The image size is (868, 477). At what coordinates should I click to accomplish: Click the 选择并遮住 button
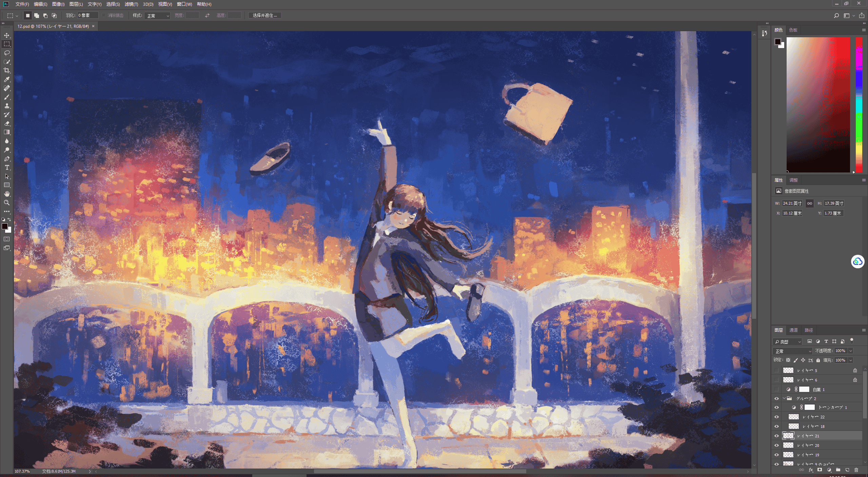(265, 16)
